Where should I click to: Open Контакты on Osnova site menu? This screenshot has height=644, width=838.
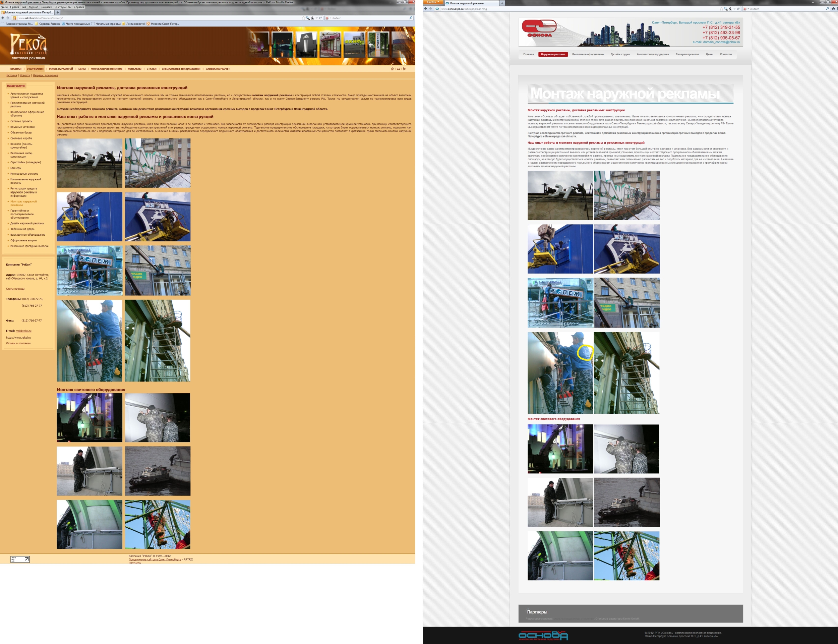tap(726, 54)
